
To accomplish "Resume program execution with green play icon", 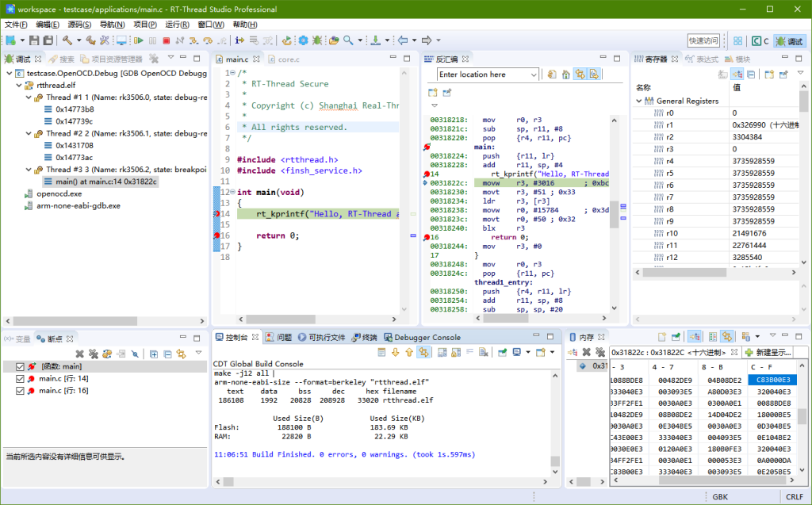I will pyautogui.click(x=140, y=40).
